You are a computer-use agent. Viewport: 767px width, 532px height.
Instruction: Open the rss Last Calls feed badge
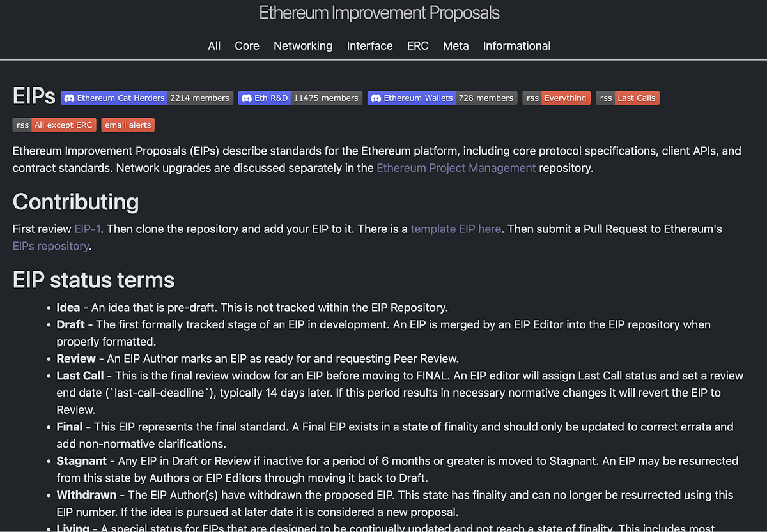627,98
